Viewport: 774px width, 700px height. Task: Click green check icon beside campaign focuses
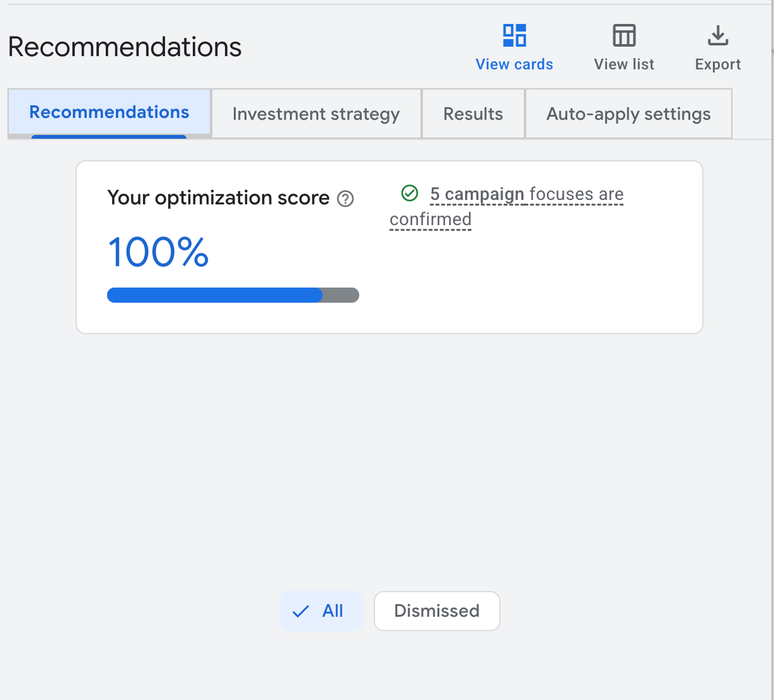pos(409,193)
